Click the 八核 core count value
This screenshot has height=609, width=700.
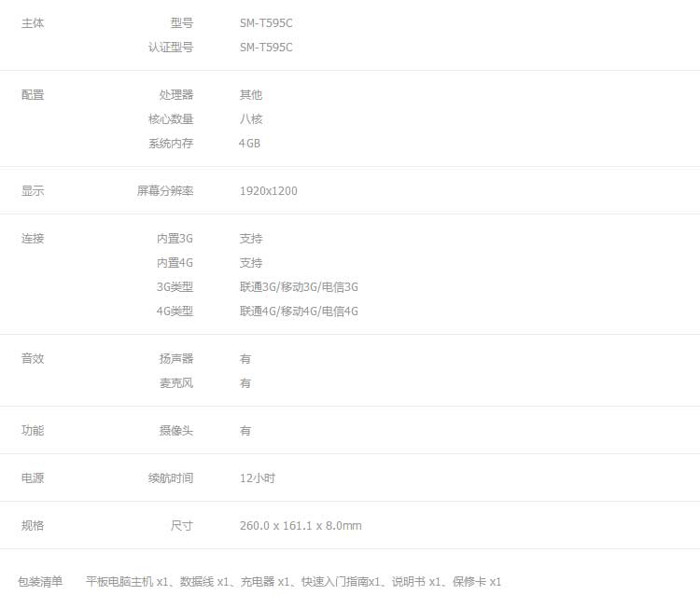pos(250,119)
